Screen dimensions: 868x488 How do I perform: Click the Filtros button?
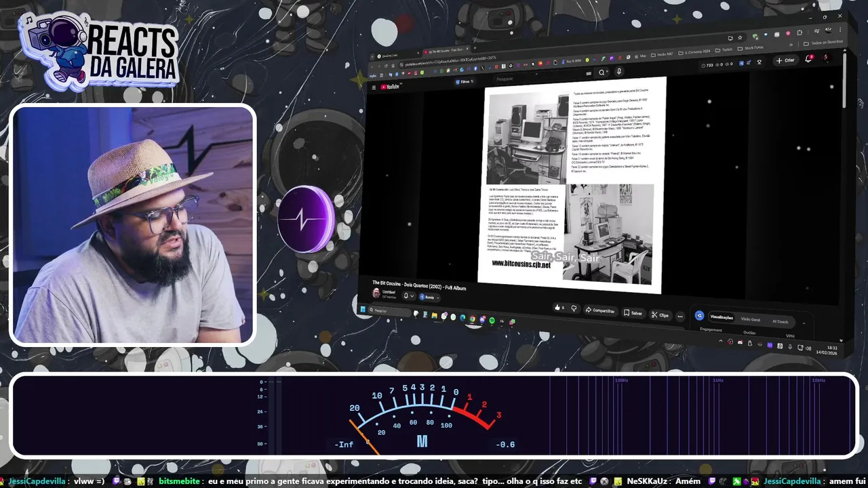(x=465, y=81)
